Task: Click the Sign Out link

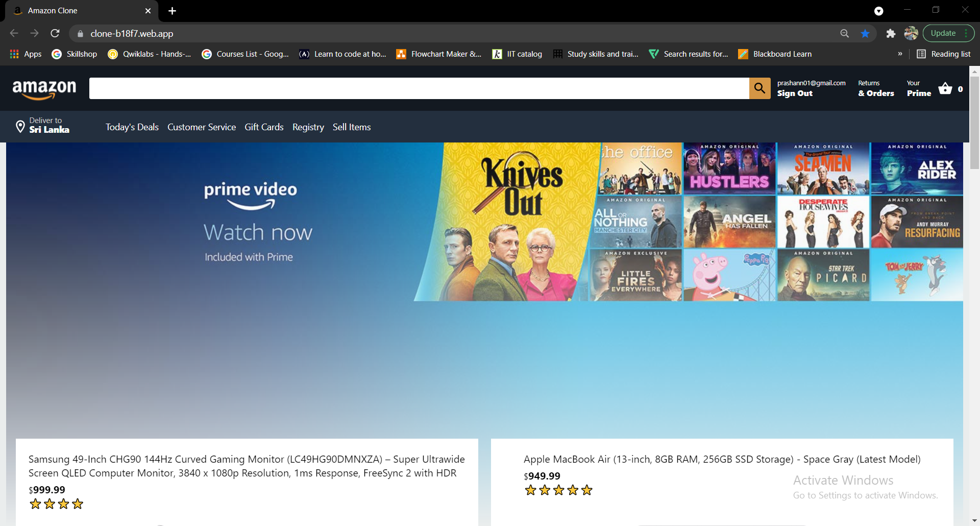Action: click(x=795, y=93)
